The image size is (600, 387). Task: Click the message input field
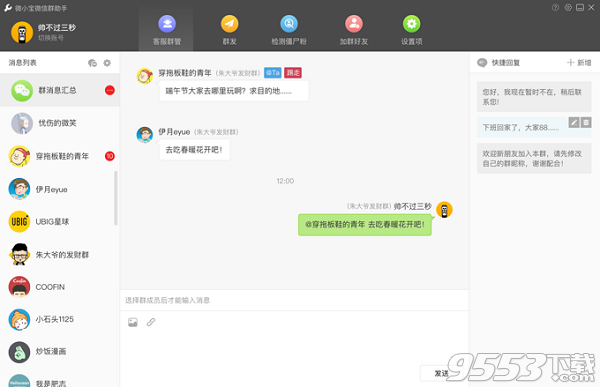coord(295,300)
